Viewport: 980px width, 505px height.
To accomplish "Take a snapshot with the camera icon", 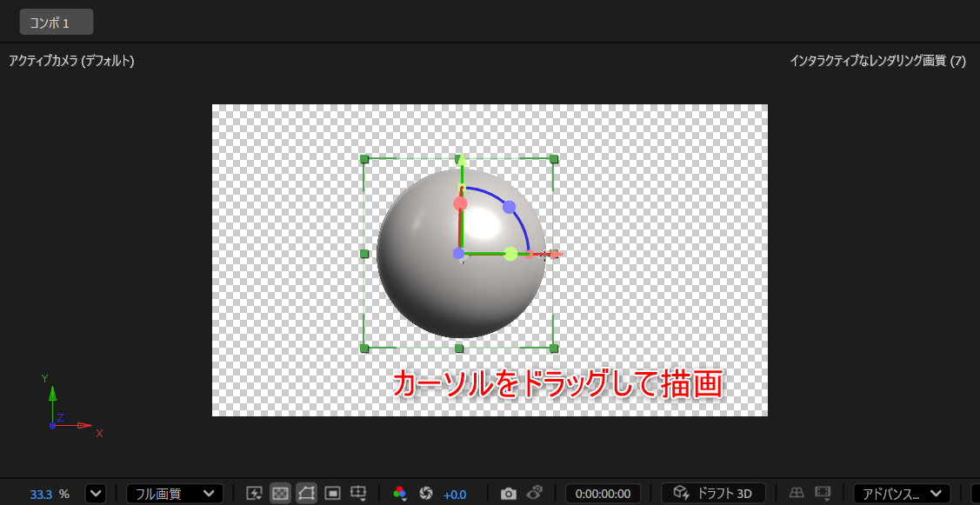I will [x=510, y=494].
